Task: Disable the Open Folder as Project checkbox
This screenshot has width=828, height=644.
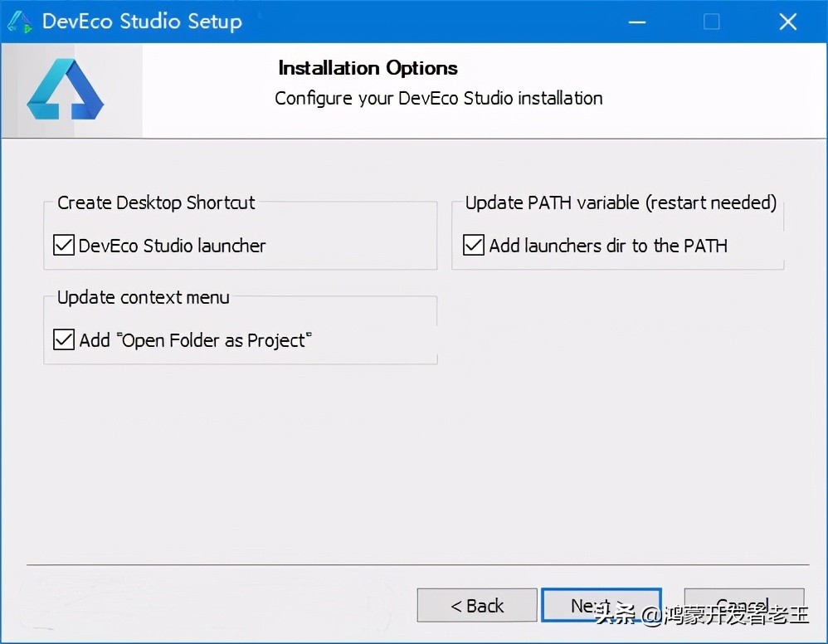Action: pos(64,340)
